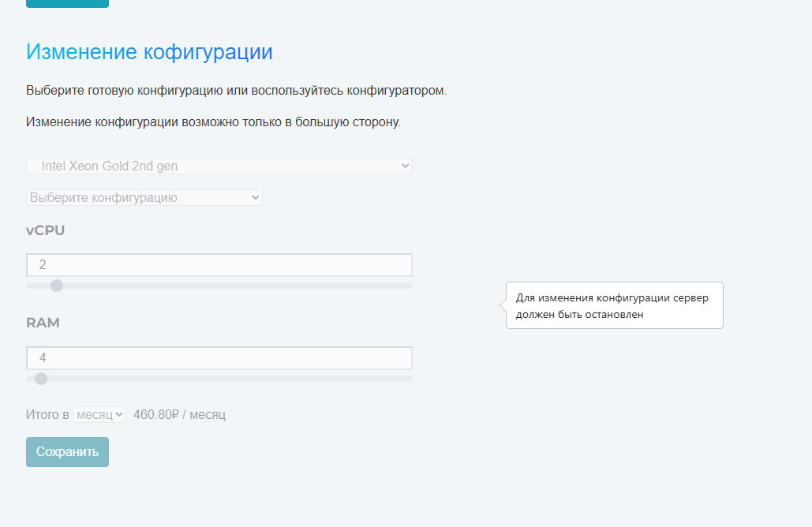This screenshot has height=527, width=812.
Task: Click the RAM value input field
Action: click(219, 358)
